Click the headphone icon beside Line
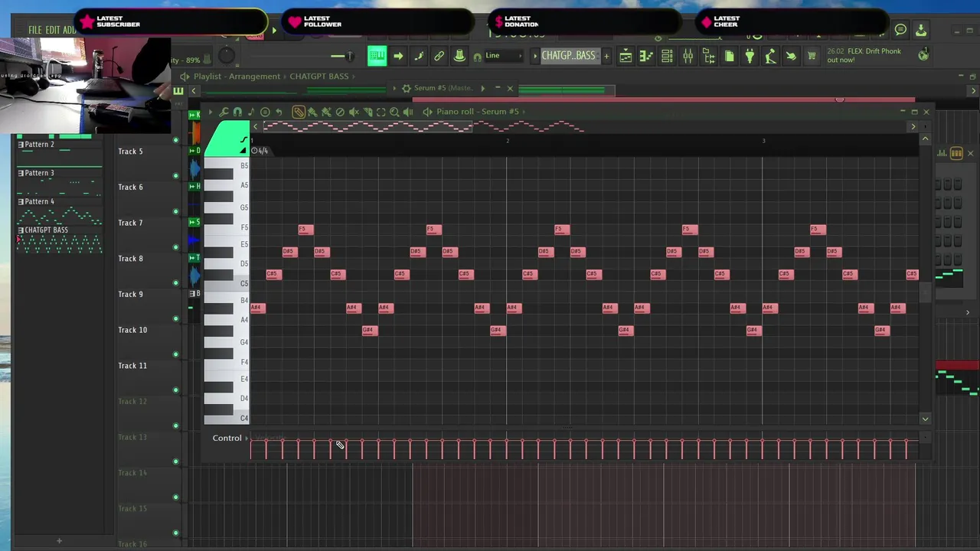Viewport: 980px width, 551px height. pos(477,57)
